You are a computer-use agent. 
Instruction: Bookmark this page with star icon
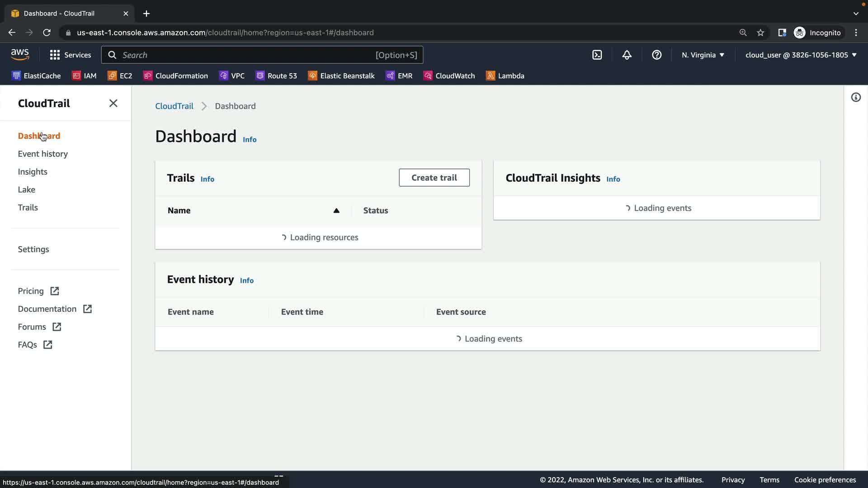[760, 33]
